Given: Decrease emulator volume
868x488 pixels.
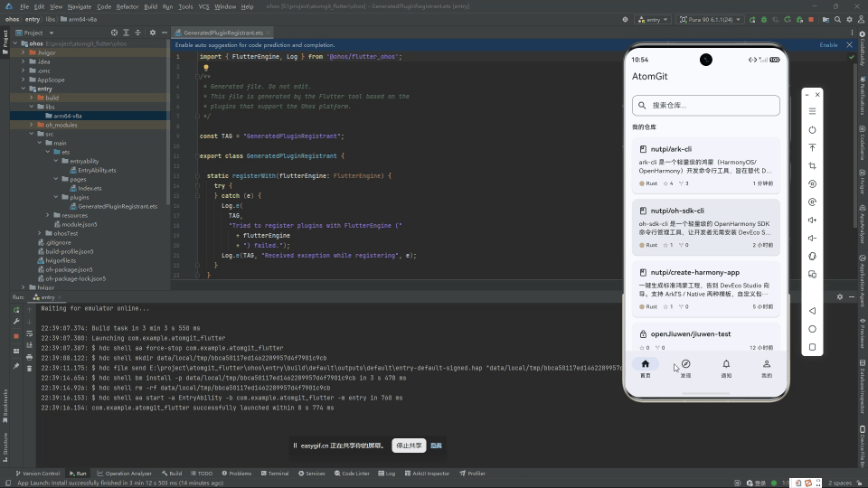Looking at the screenshot, I should pyautogui.click(x=812, y=239).
